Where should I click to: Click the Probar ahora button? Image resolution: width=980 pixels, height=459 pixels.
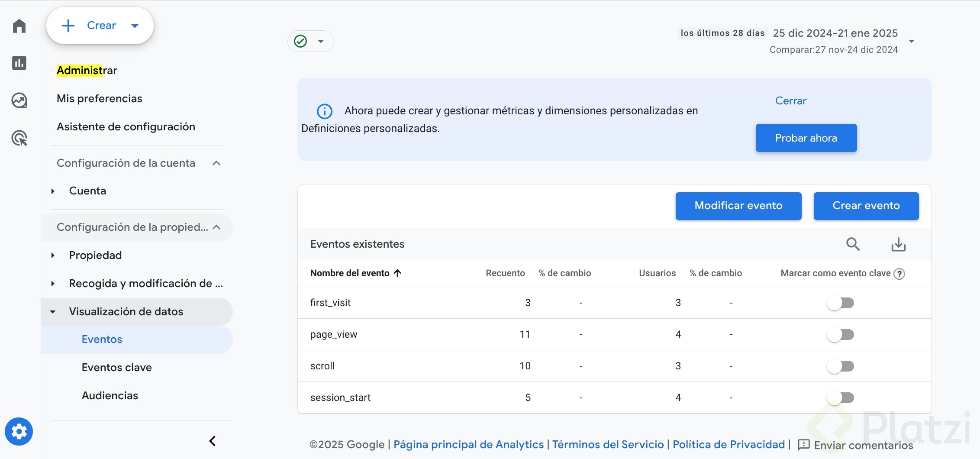[x=806, y=138]
